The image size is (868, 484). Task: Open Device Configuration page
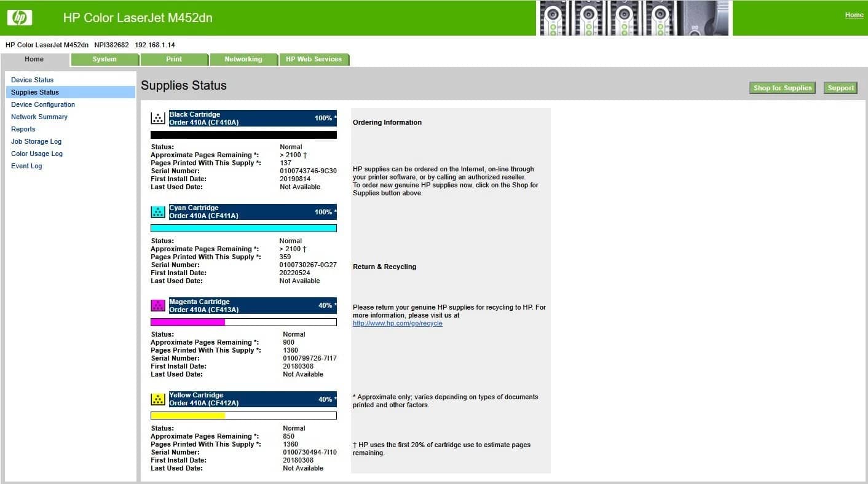[x=43, y=104]
